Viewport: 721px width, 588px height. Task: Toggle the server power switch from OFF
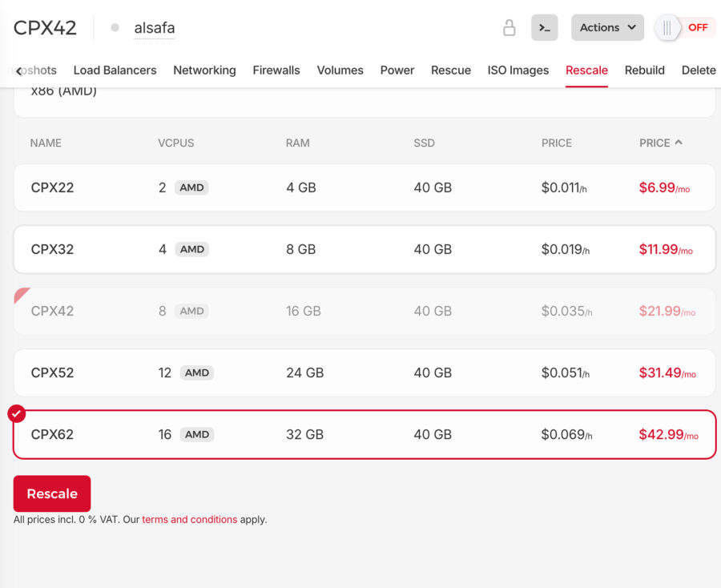coord(685,27)
